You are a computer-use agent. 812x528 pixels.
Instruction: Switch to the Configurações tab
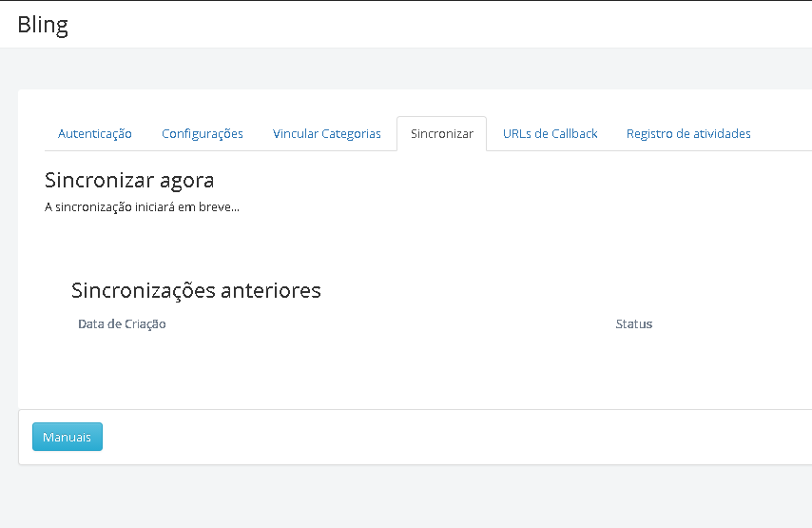point(202,134)
